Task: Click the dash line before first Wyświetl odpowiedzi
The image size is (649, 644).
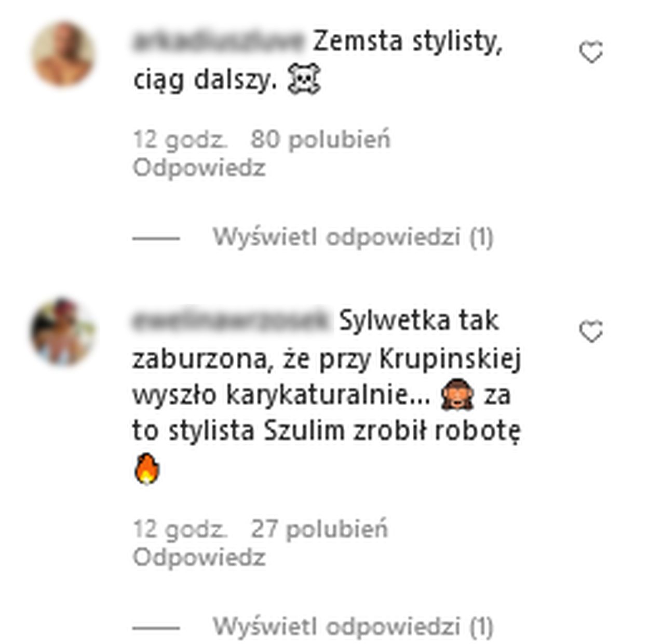Action: (x=156, y=238)
